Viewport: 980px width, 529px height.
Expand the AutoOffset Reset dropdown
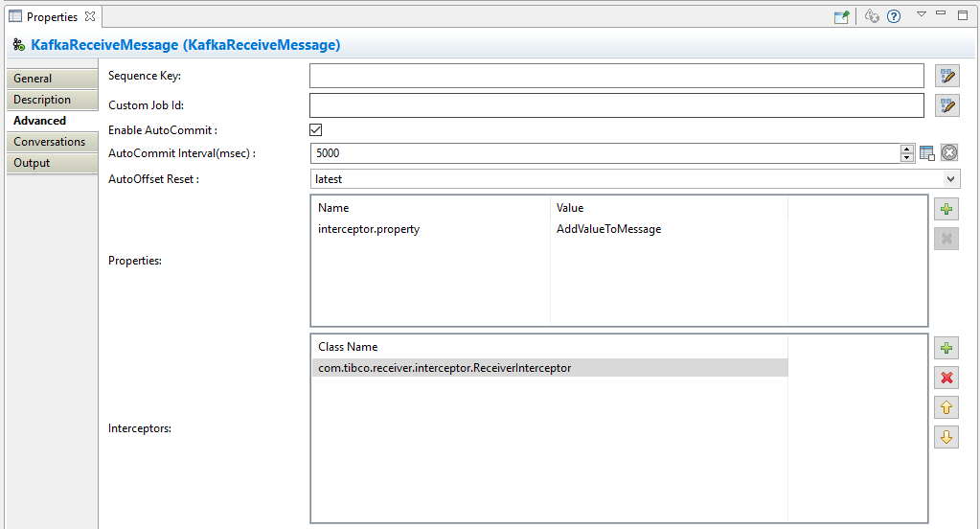pyautogui.click(x=950, y=179)
